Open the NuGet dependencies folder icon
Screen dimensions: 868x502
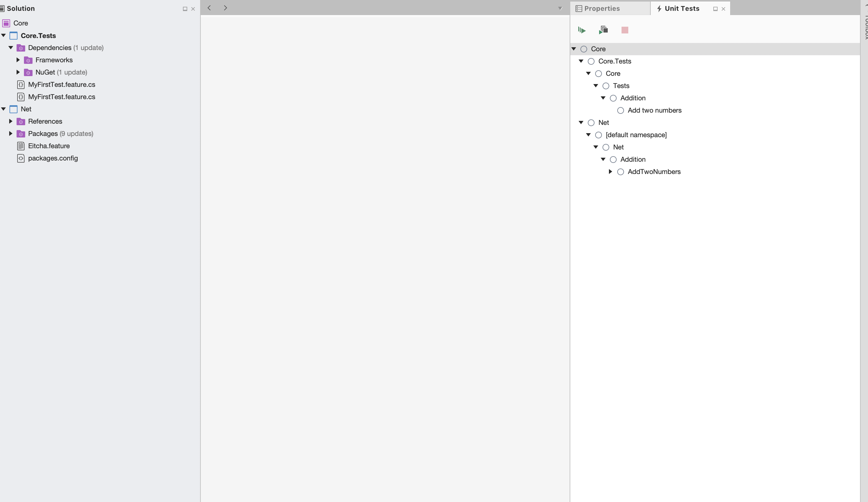28,72
